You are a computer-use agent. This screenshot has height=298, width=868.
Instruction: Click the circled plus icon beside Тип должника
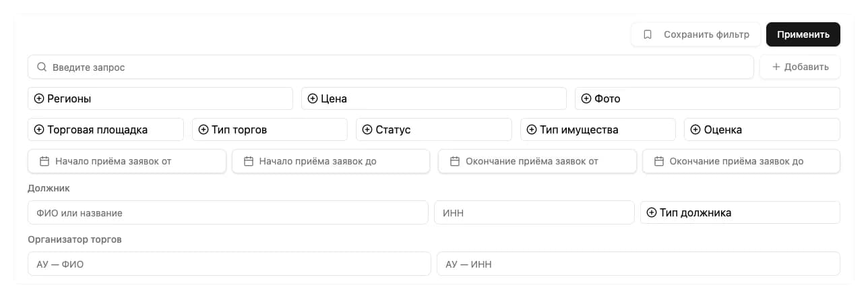(652, 212)
